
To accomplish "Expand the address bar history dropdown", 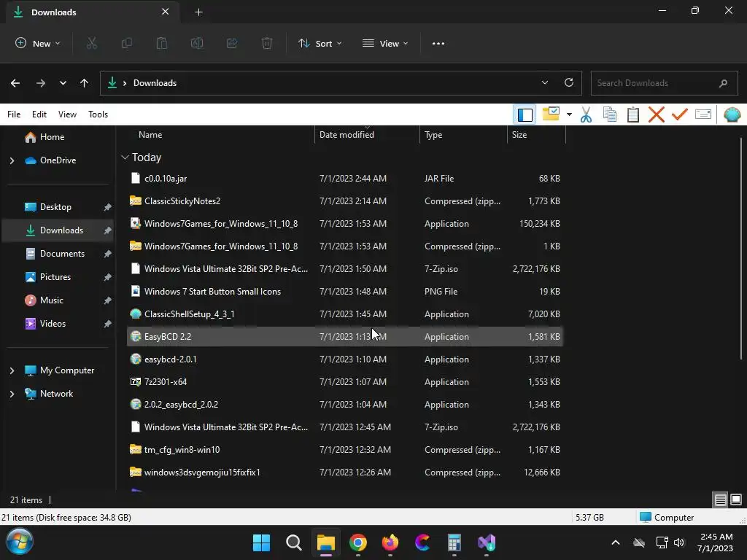I will pyautogui.click(x=544, y=82).
